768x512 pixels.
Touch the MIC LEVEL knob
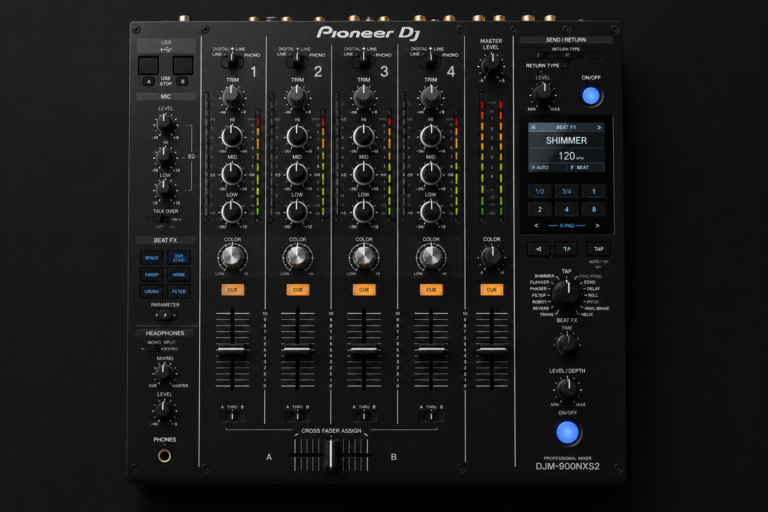tap(166, 124)
